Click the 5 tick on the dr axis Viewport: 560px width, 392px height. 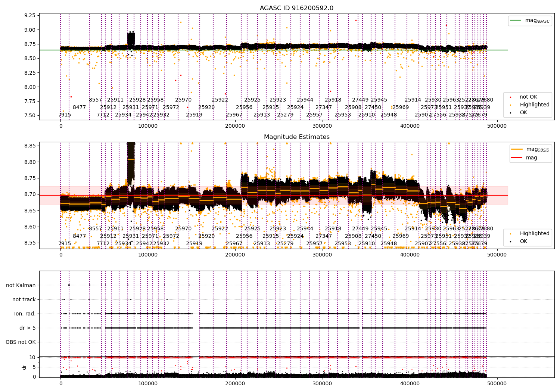coord(34,367)
